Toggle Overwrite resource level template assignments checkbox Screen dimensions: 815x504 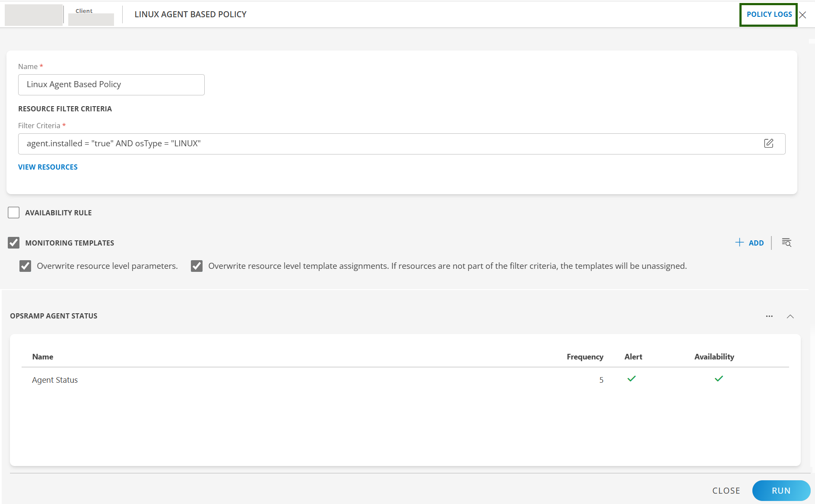coord(197,266)
